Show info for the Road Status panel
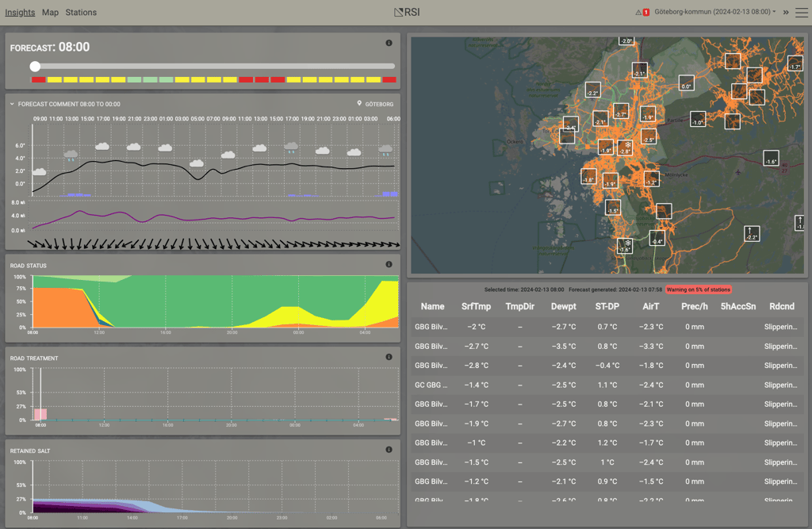 (x=389, y=264)
